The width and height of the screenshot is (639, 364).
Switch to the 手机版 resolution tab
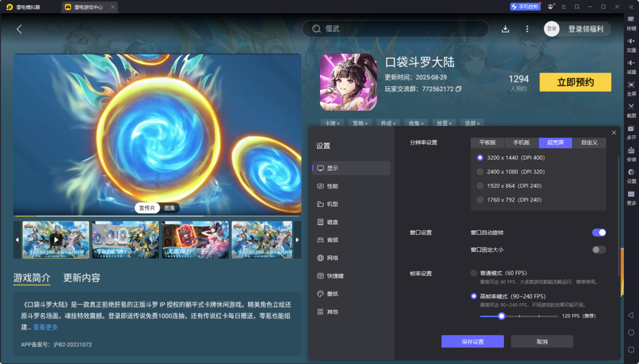point(522,142)
